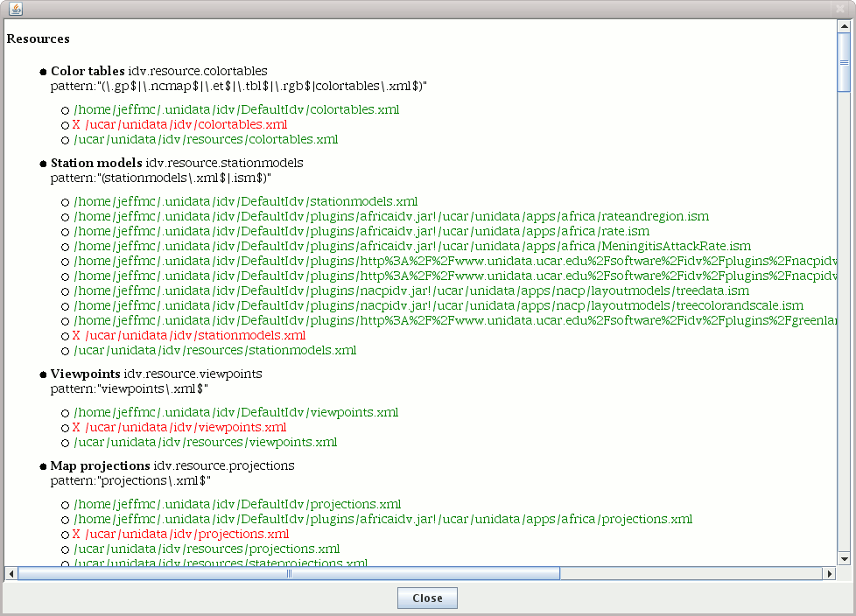856x616 pixels.
Task: Open the DefaultIdv viewpoints.xml path
Action: pos(236,413)
